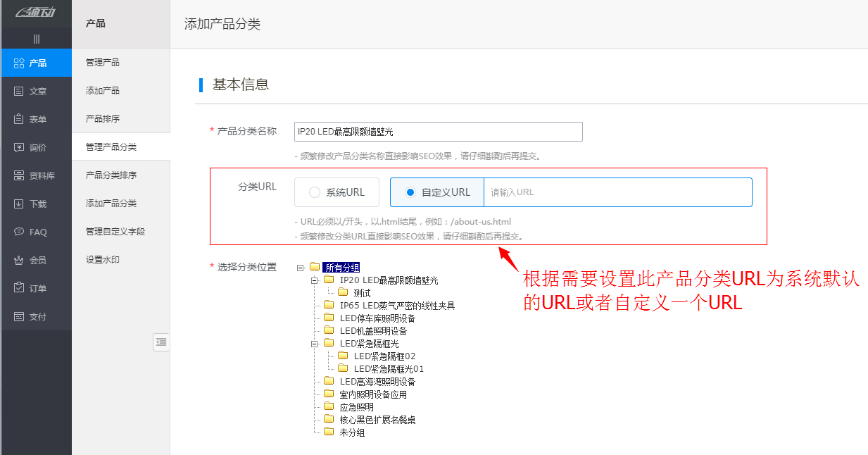
Task: Select the 资料库 sidebar icon
Action: 18,175
